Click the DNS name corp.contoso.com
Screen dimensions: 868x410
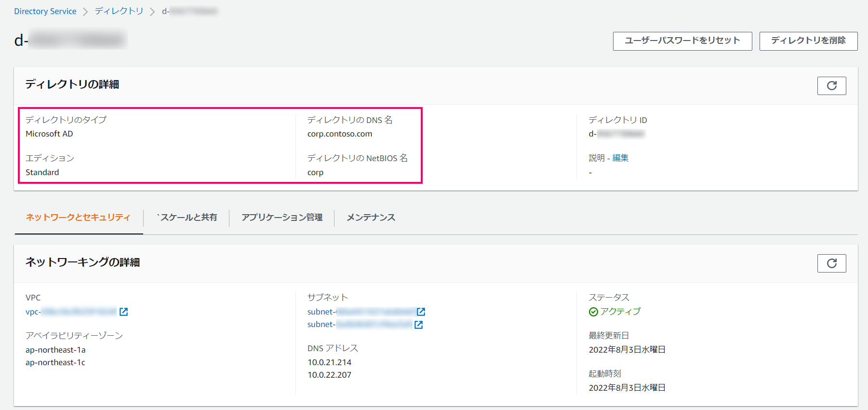tap(340, 134)
